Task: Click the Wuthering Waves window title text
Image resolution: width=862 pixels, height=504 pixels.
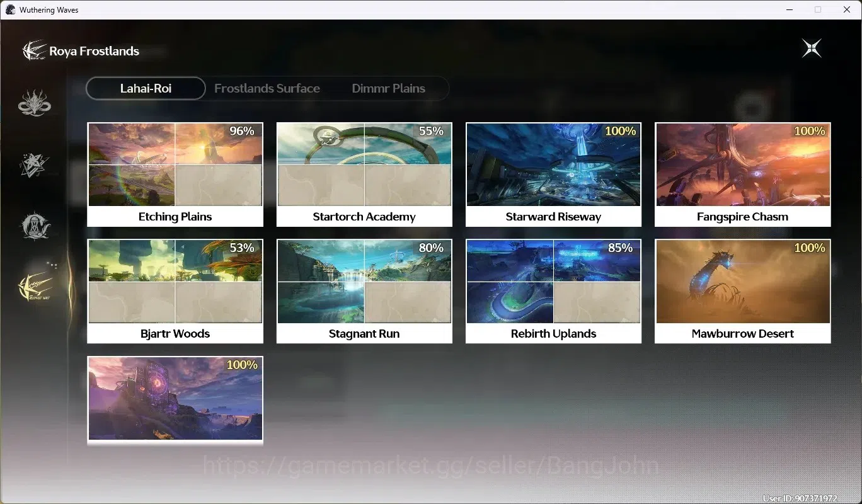Action: tap(49, 10)
